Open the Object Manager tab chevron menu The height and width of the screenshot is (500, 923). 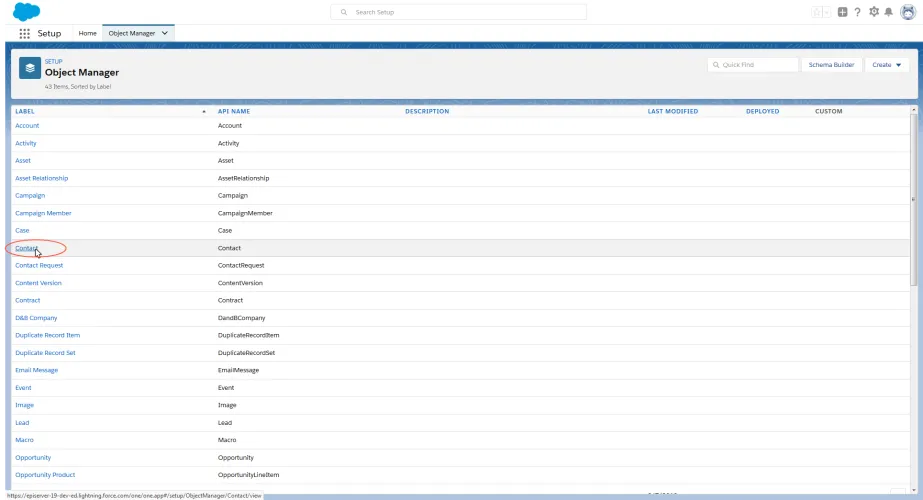(165, 34)
